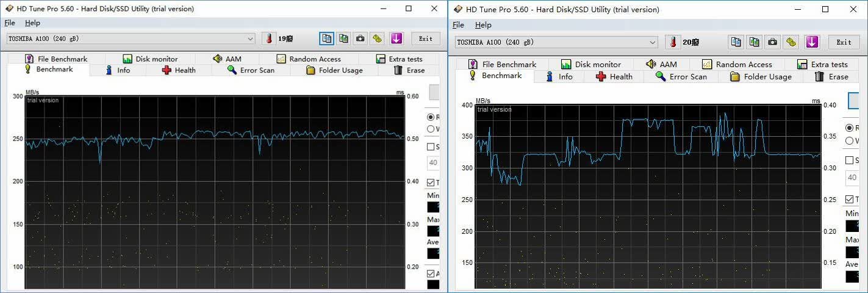Click the copy screenshot icon in the 19° window
The width and height of the screenshot is (868, 293).
(x=344, y=38)
